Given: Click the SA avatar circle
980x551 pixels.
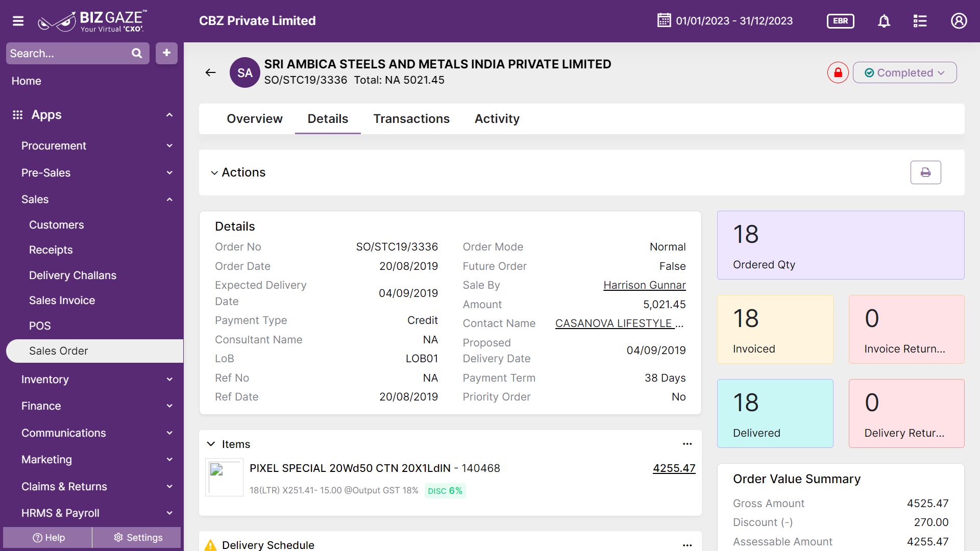Looking at the screenshot, I should [x=245, y=72].
